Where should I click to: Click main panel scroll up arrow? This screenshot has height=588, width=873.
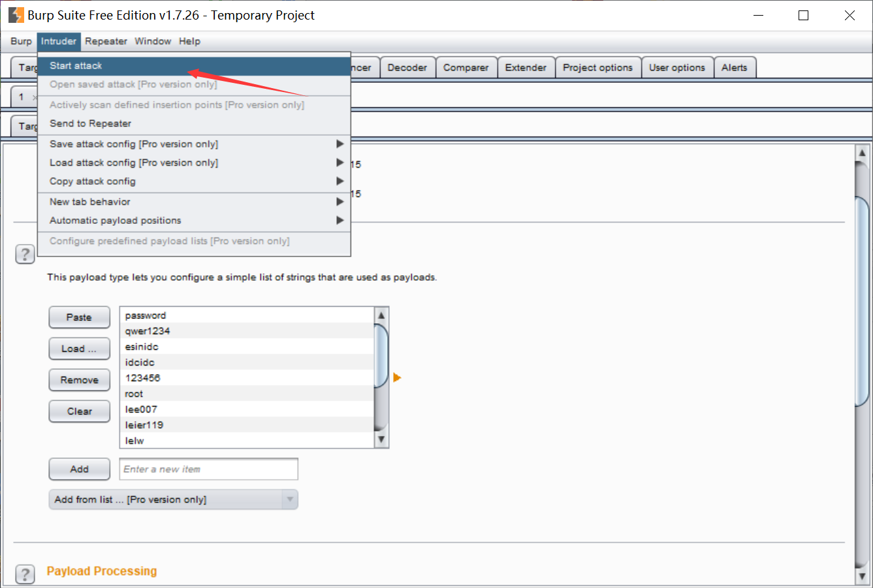tap(862, 154)
